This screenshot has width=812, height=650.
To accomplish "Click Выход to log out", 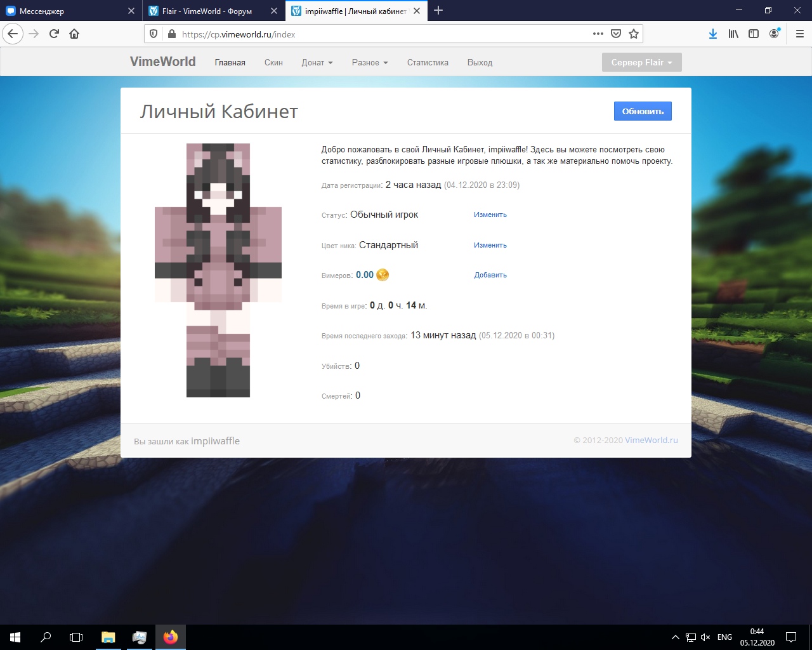I will 480,62.
